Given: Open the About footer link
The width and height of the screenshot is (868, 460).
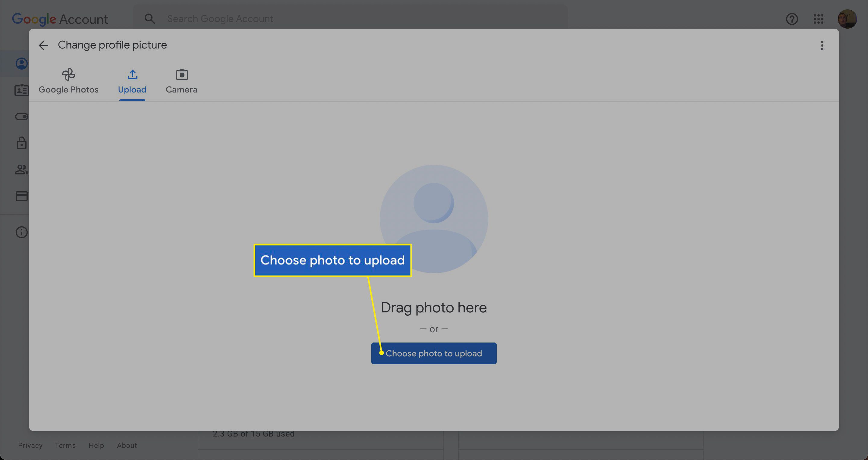Looking at the screenshot, I should point(127,445).
